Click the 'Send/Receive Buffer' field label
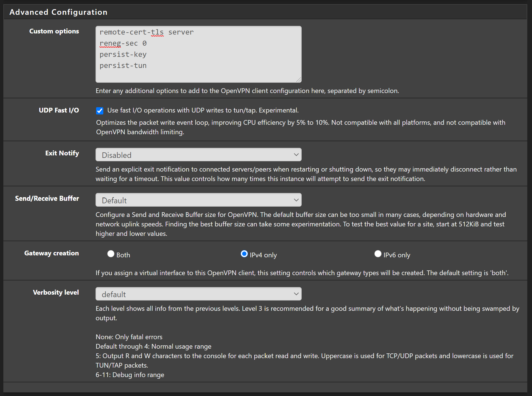 (x=47, y=198)
